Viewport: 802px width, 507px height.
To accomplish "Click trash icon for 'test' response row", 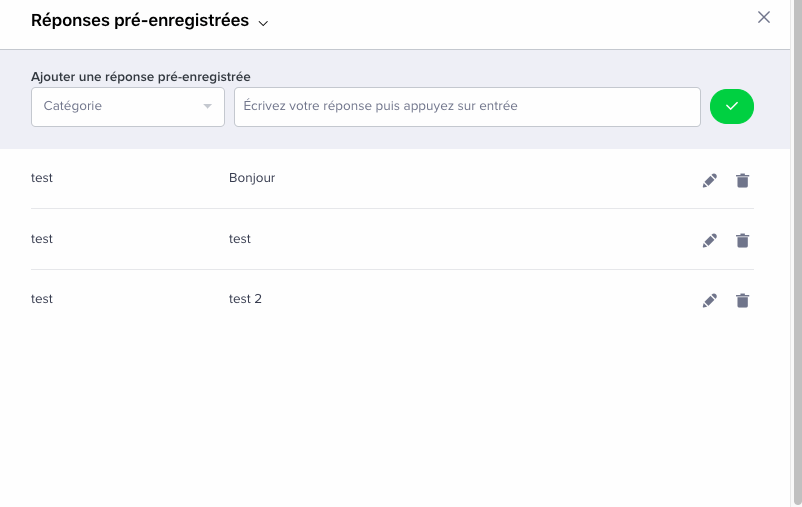I will (x=742, y=240).
